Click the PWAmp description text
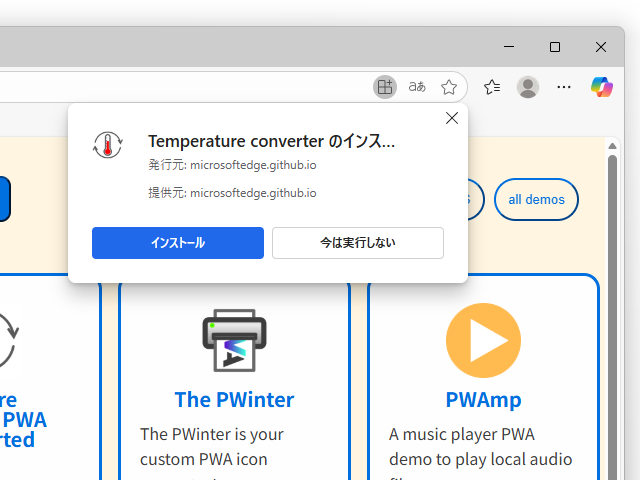Image resolution: width=640 pixels, height=480 pixels. point(480,452)
